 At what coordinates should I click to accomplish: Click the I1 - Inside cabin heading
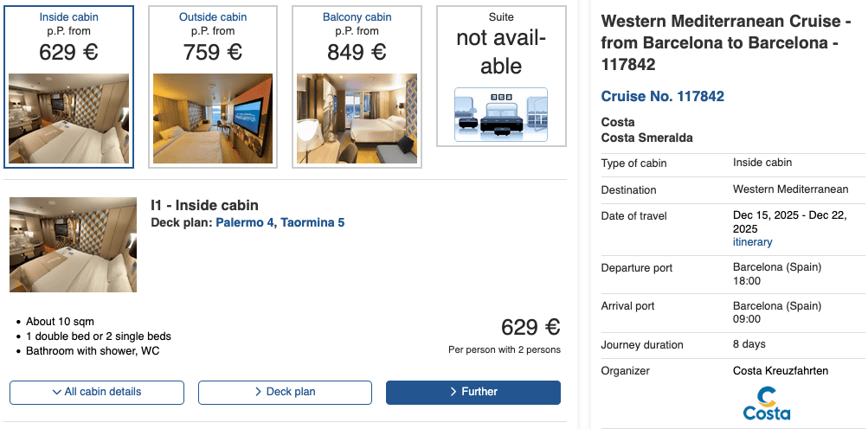[x=204, y=205]
